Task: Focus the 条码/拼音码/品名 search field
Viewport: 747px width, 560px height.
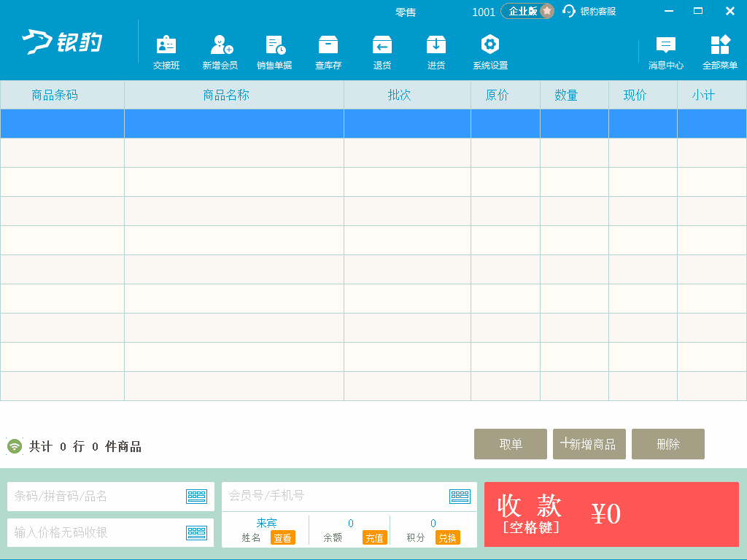Action: point(111,496)
